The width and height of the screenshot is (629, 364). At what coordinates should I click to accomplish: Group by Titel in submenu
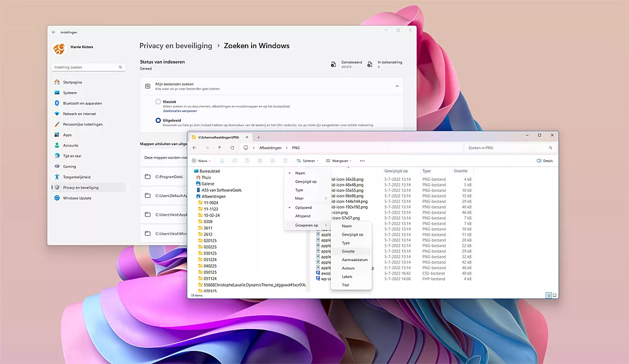coord(351,285)
